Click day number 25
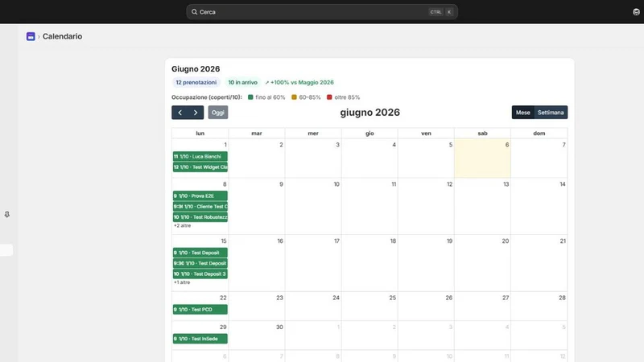Screen dimensions: 644x362 (x=393, y=298)
